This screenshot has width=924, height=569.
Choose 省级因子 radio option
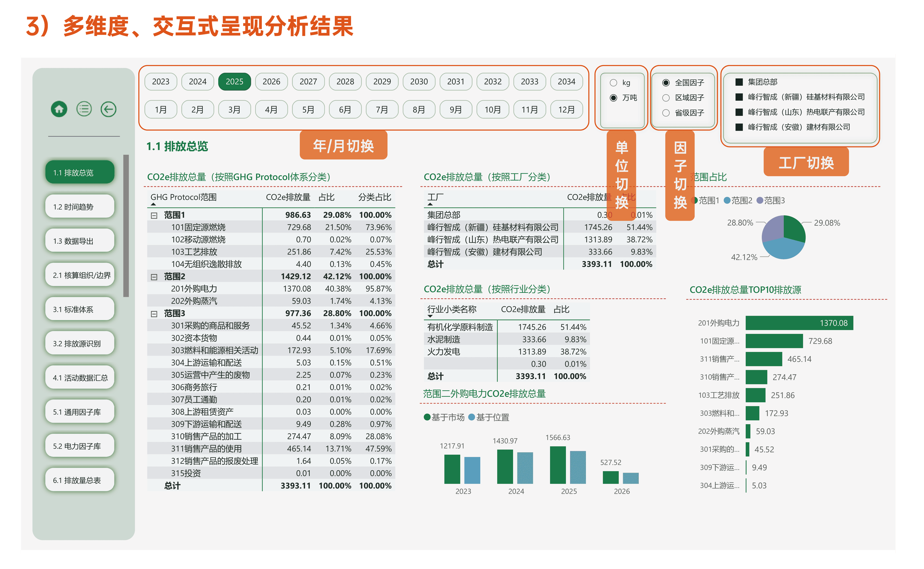(666, 113)
